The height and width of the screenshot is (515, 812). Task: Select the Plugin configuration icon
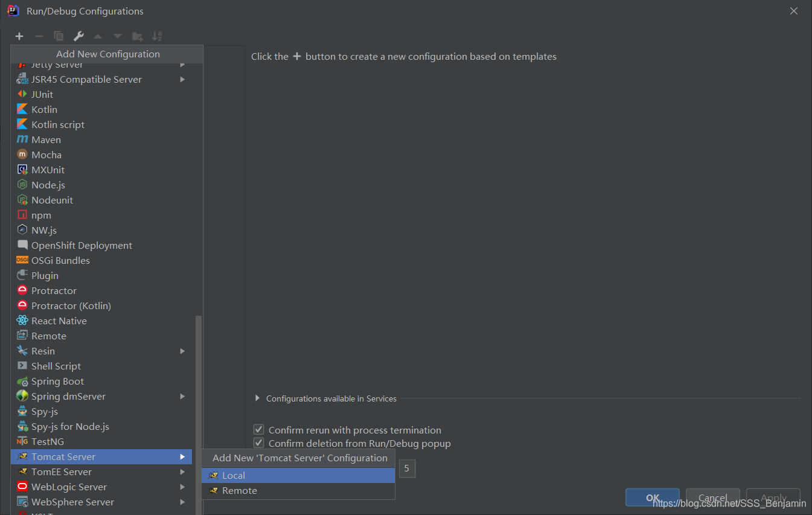pyautogui.click(x=22, y=275)
